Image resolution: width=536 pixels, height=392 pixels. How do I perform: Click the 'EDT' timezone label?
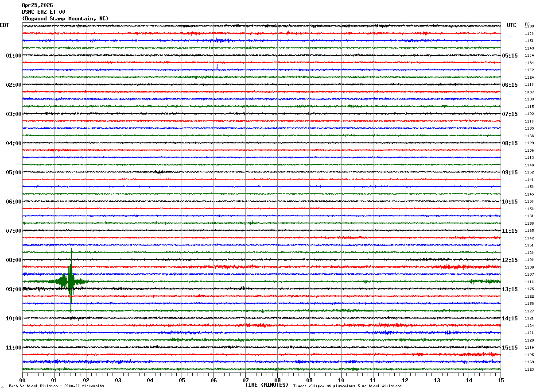coord(4,25)
